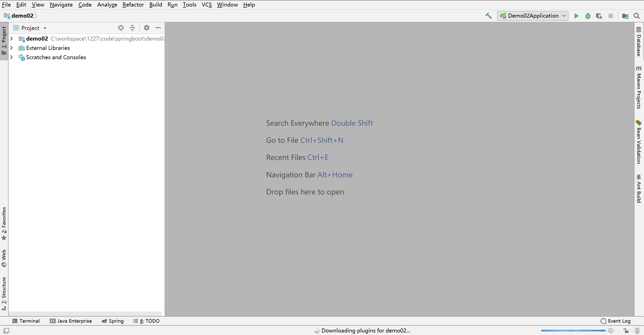This screenshot has width=644, height=335.
Task: Click the Gear settings icon in Project panel
Action: [x=146, y=28]
